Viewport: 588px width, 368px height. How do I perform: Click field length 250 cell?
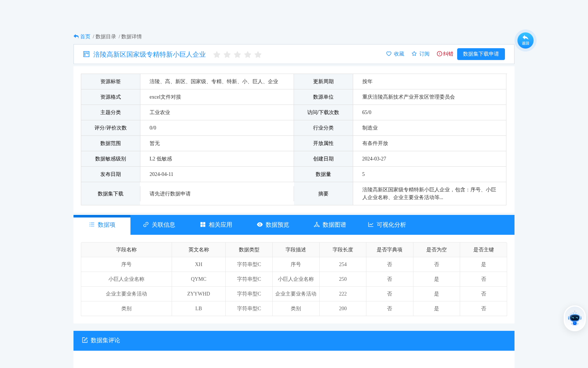(x=343, y=279)
